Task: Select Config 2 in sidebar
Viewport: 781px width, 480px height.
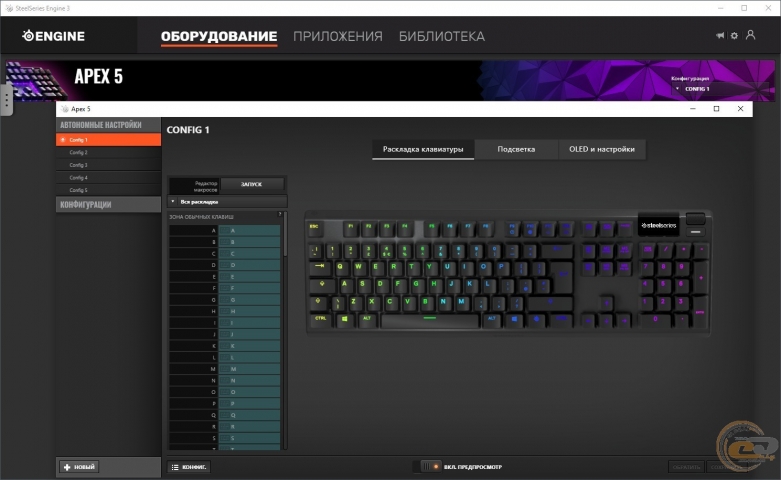Action: point(109,152)
